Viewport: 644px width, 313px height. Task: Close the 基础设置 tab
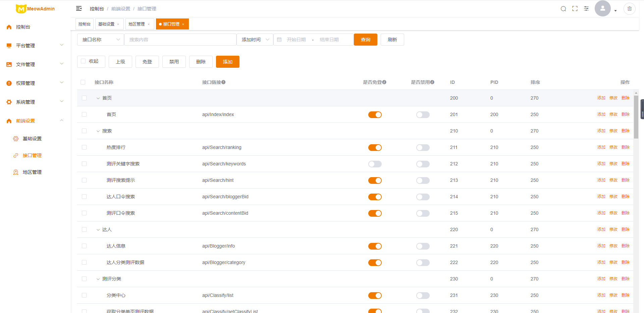coord(118,24)
